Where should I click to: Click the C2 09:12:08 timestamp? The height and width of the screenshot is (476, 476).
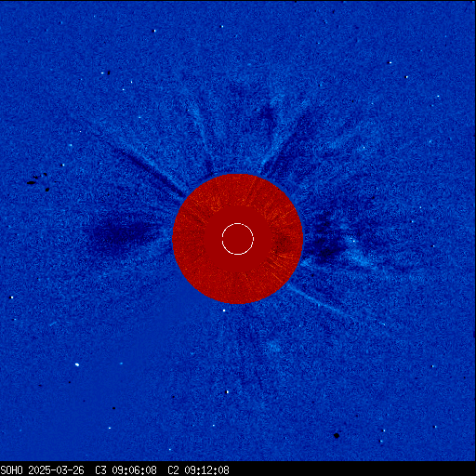pyautogui.click(x=198, y=470)
